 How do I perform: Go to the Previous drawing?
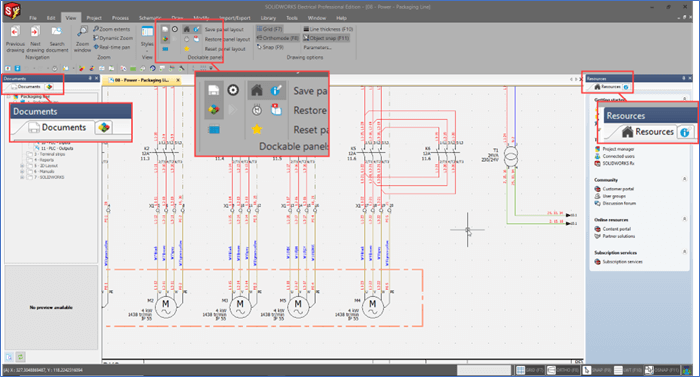point(15,39)
